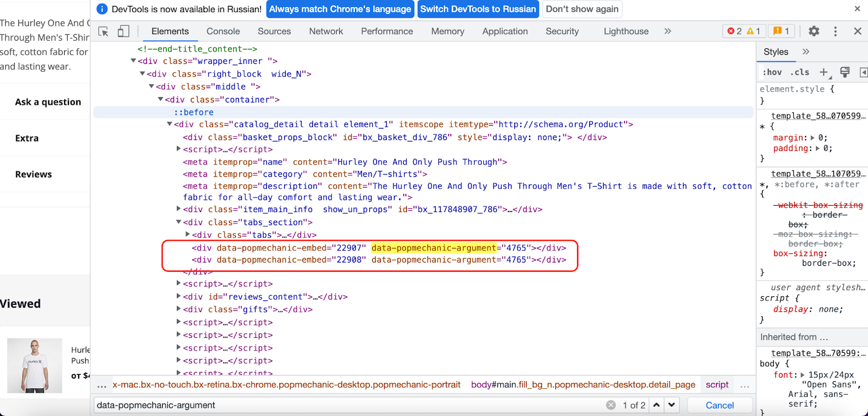Expand the padding shorthand triangle
This screenshot has height=416, width=868.
[x=818, y=148]
